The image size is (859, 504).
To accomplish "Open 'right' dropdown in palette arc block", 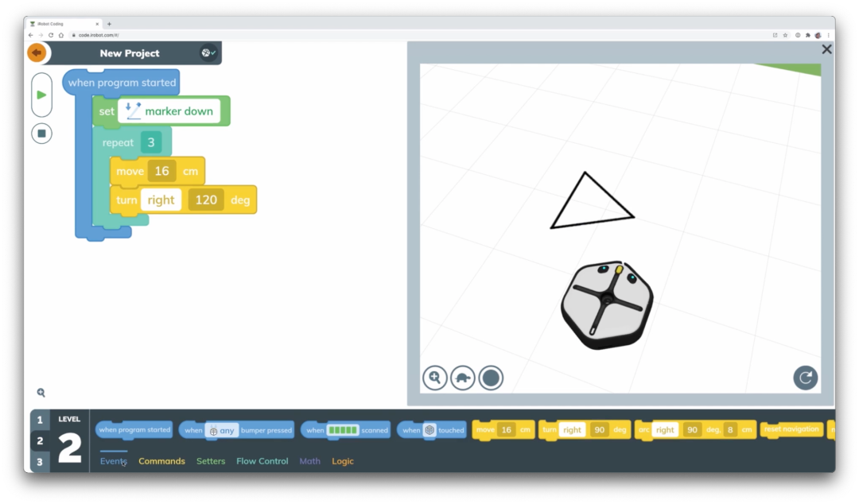I will (x=665, y=430).
